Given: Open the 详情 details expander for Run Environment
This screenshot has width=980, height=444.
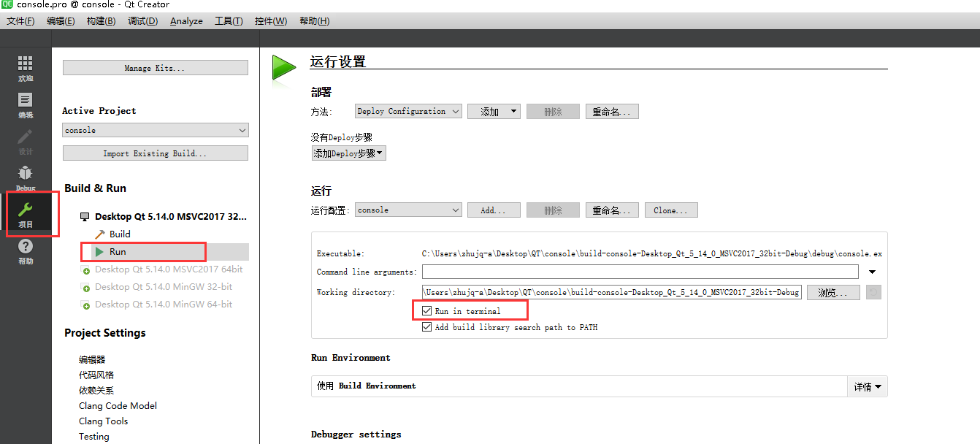Looking at the screenshot, I should click(867, 386).
